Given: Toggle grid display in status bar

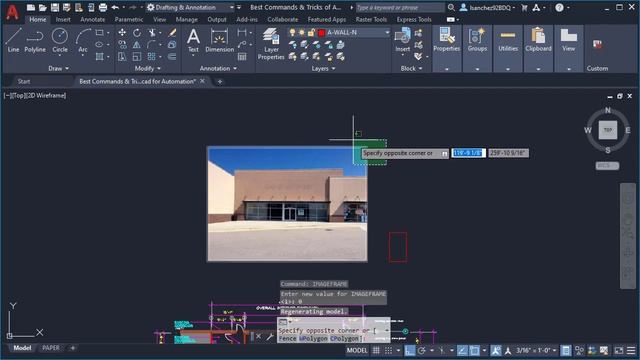Looking at the screenshot, I should (x=376, y=350).
